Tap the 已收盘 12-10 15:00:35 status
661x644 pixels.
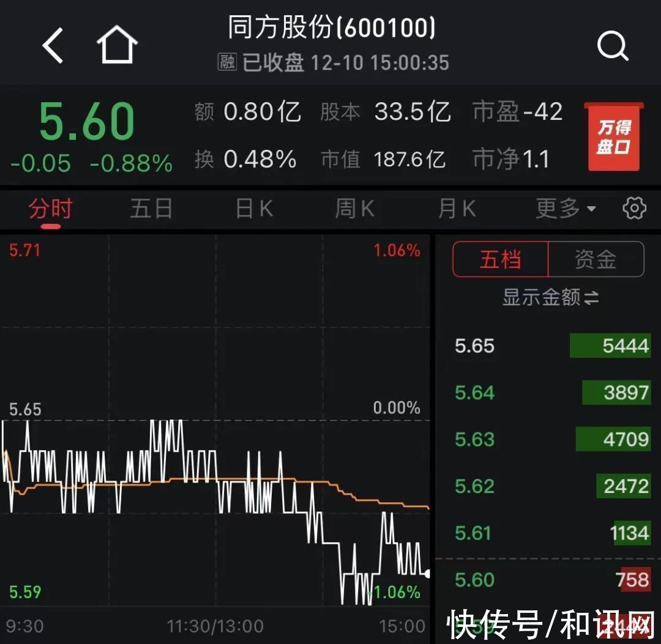345,62
